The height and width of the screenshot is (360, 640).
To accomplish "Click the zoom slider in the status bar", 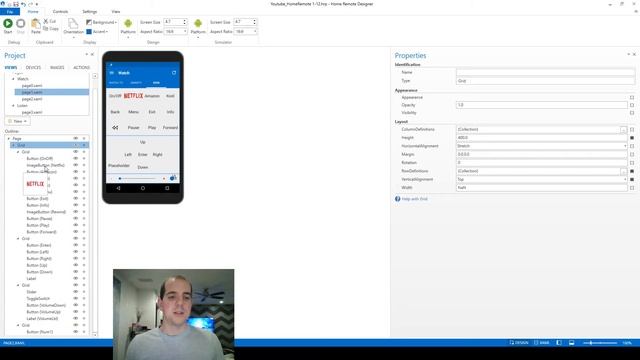I will pyautogui.click(x=600, y=343).
